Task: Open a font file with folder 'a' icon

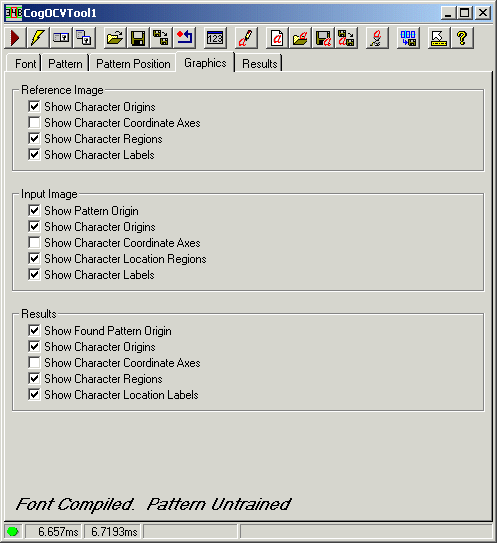Action: 300,38
